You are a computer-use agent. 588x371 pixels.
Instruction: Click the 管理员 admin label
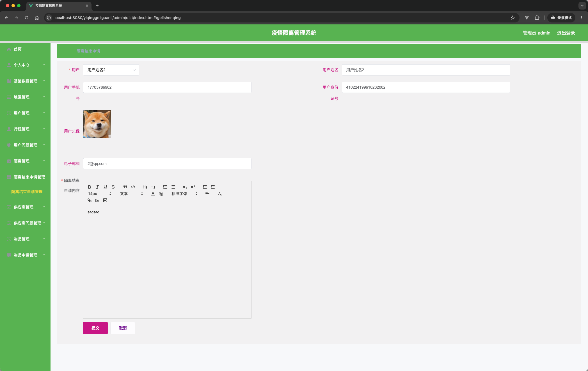point(536,33)
